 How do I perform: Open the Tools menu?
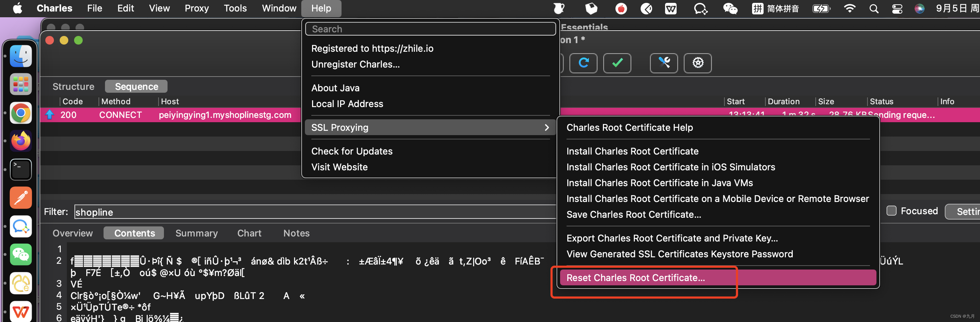coord(235,8)
